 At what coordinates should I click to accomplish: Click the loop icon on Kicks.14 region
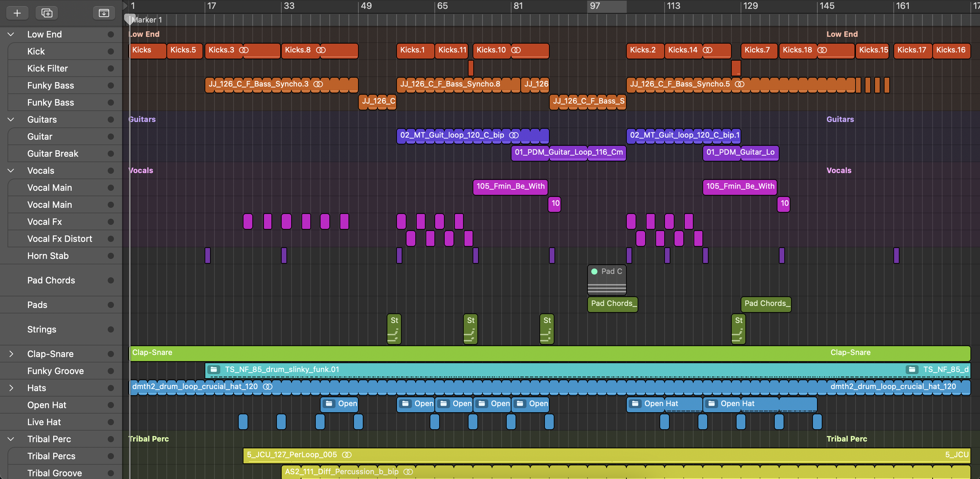[x=707, y=50]
